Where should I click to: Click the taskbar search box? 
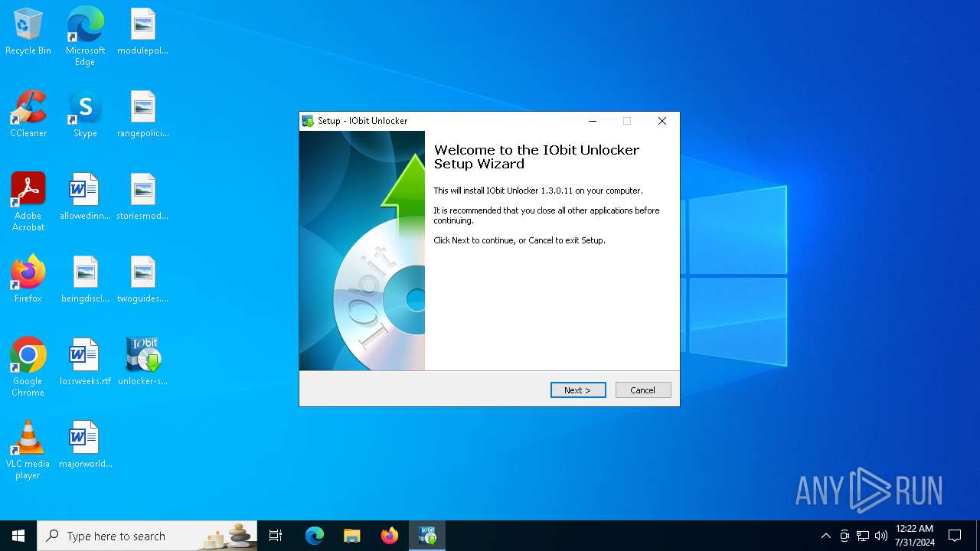[147, 536]
